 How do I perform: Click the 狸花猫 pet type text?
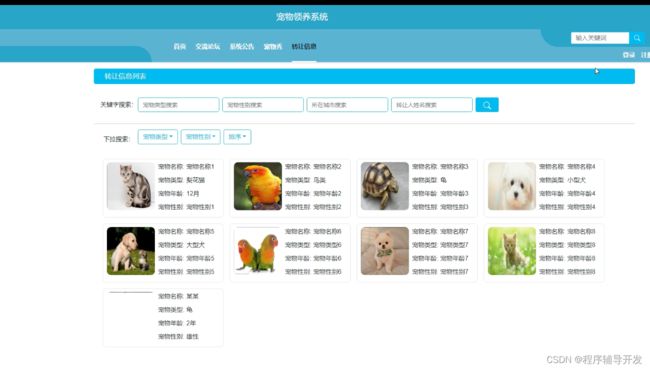[x=196, y=180]
